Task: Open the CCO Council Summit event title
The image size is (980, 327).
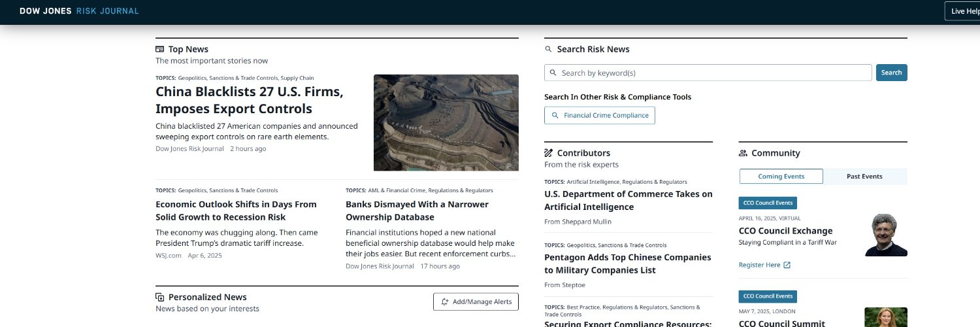Action: point(781,323)
